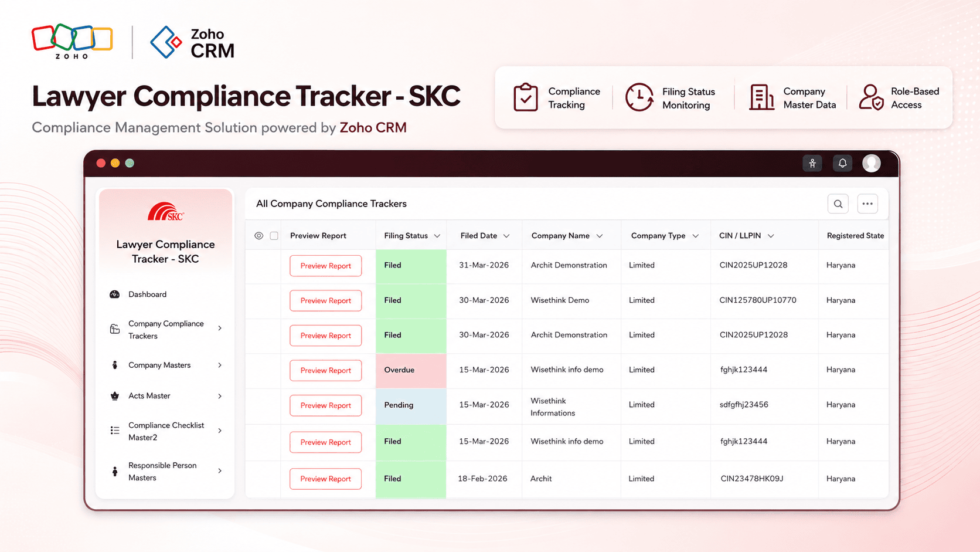Viewport: 980px width, 552px height.
Task: Click the Compliance Checklist Master2 list icon
Action: (x=115, y=431)
